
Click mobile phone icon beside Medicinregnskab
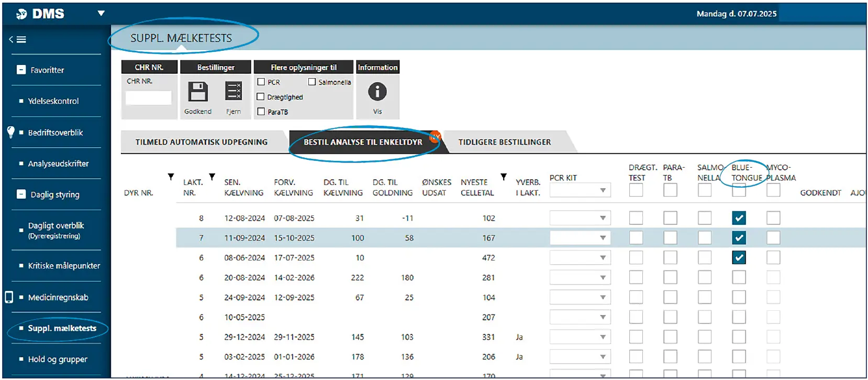click(9, 297)
